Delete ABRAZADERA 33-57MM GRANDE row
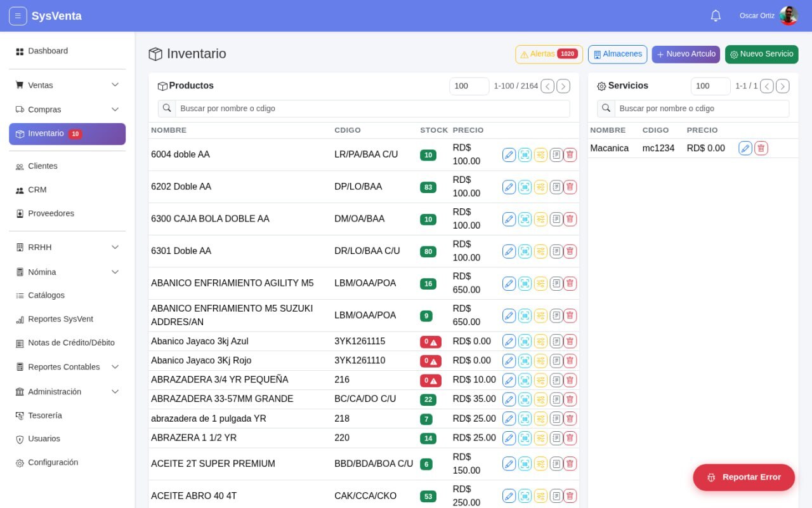 tap(570, 399)
